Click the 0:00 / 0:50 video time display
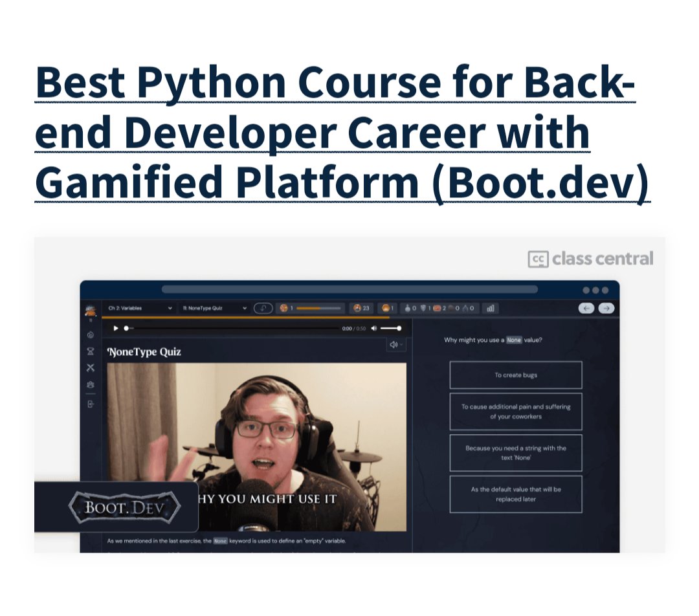This screenshot has width=699, height=616. click(353, 329)
